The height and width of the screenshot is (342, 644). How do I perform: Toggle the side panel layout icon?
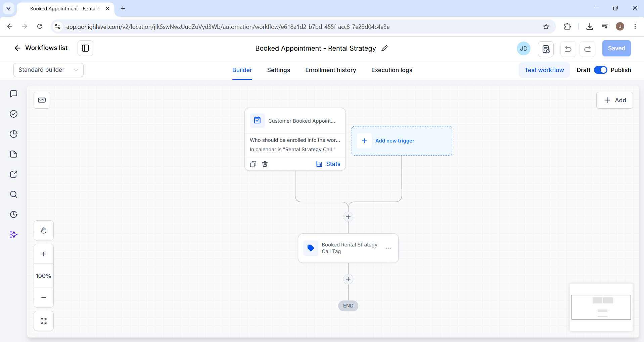pyautogui.click(x=85, y=48)
